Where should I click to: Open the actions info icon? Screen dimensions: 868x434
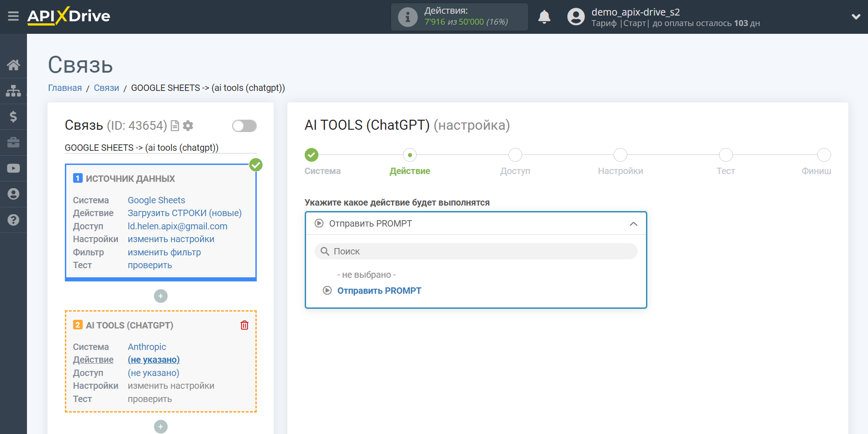[x=408, y=17]
